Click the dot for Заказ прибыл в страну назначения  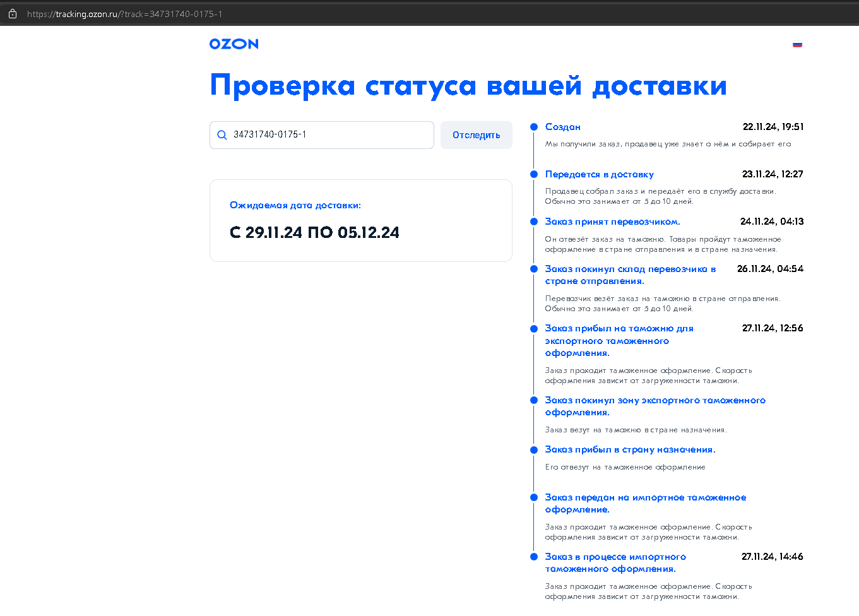coord(534,449)
